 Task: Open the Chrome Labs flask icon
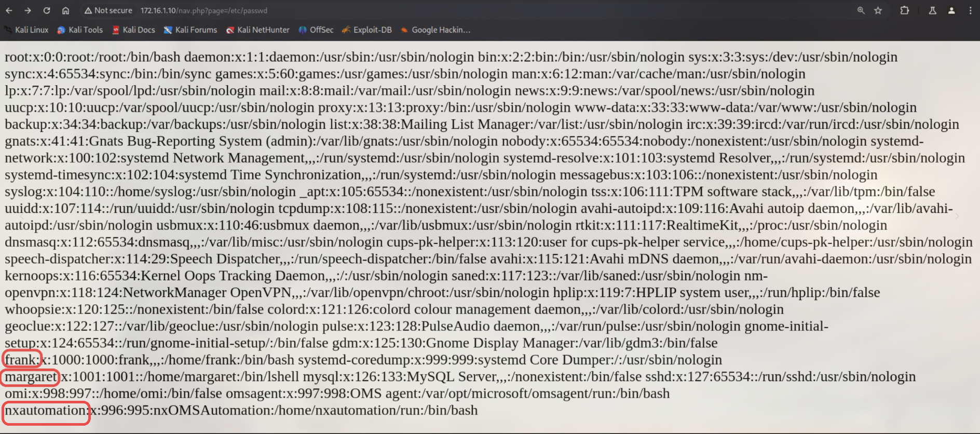click(x=933, y=10)
